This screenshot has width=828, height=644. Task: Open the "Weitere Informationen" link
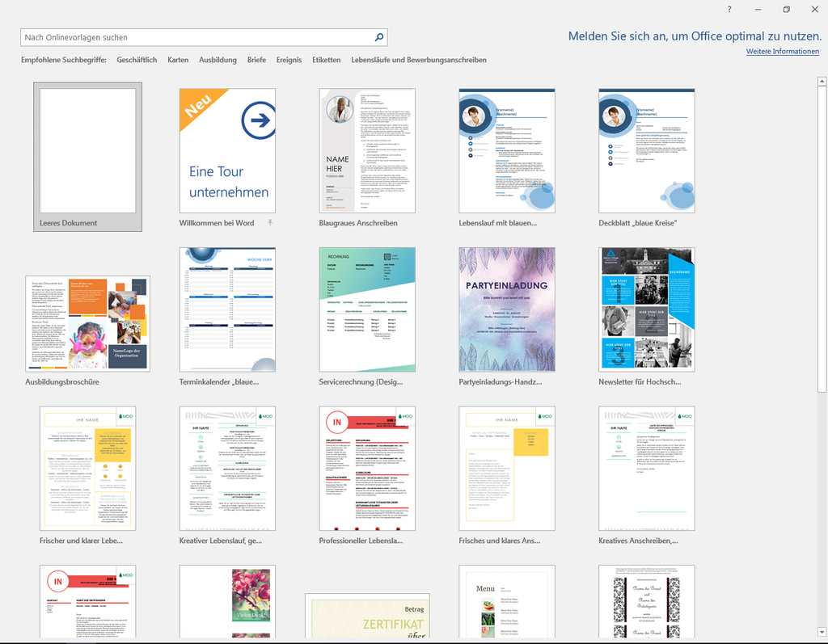tap(782, 50)
